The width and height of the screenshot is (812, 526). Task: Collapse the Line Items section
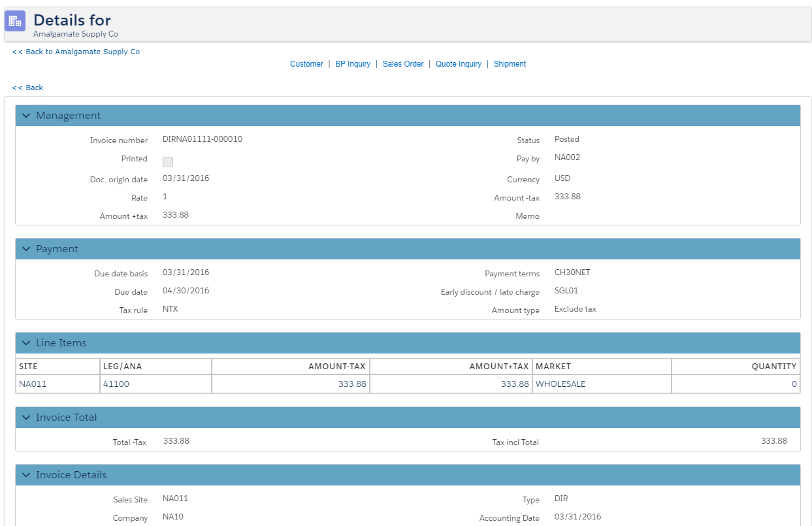click(x=26, y=343)
